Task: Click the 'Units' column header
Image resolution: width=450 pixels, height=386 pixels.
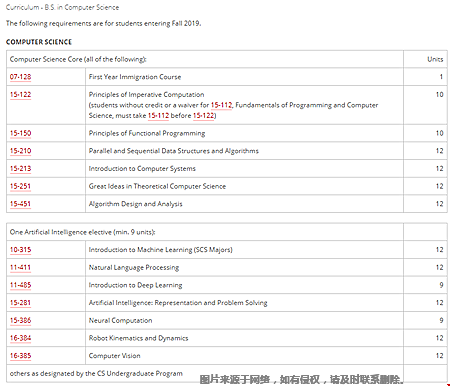Action: click(435, 59)
